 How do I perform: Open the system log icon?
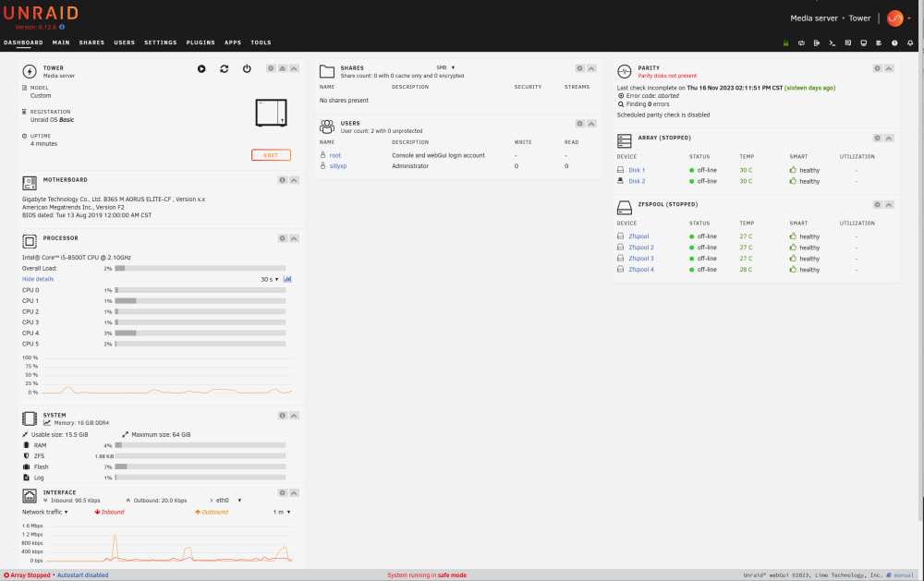click(879, 43)
